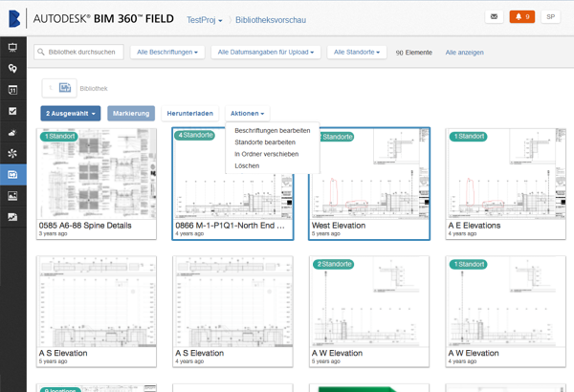Viewport: 574px width, 392px height.
Task: Click 1 Standort badge on A E Elevations
Action: [x=468, y=136]
